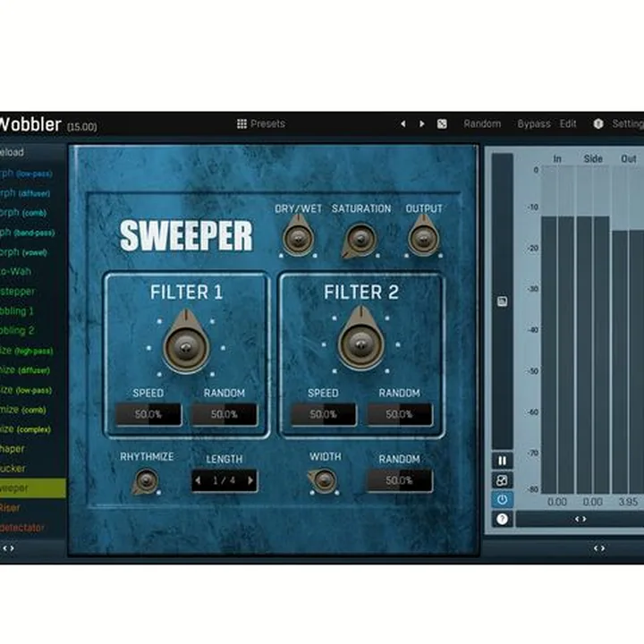Select the (low-pass) entry above the lower (comb) entry
This screenshot has height=644, width=644.
(x=33, y=390)
